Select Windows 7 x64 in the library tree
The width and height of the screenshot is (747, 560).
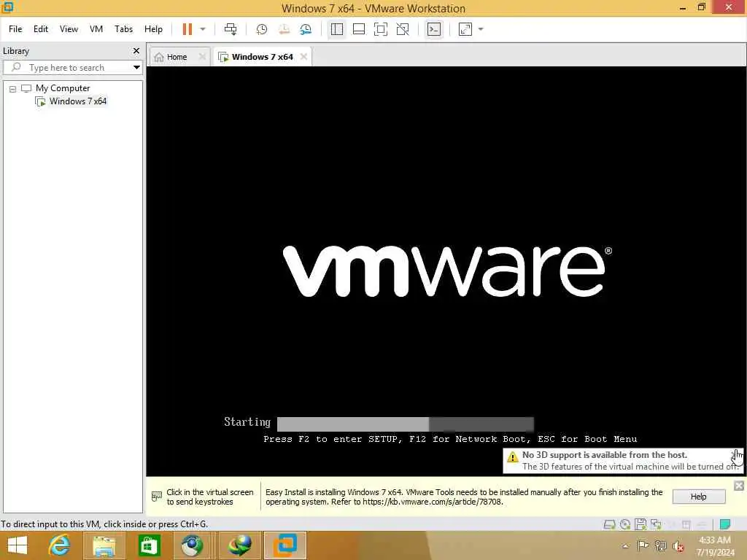pos(77,101)
